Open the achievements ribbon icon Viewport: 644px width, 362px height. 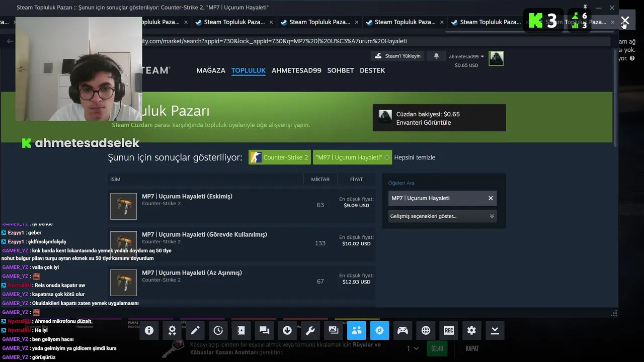pos(172,330)
